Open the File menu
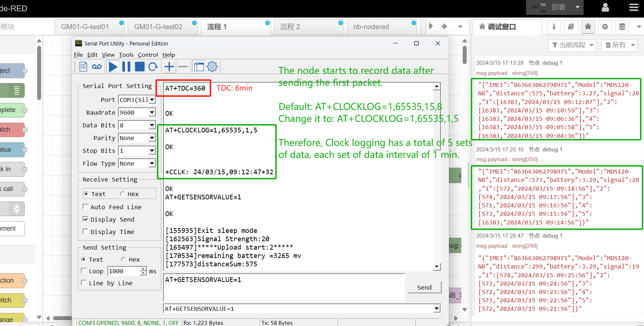Image resolution: width=644 pixels, height=326 pixels. pyautogui.click(x=78, y=55)
